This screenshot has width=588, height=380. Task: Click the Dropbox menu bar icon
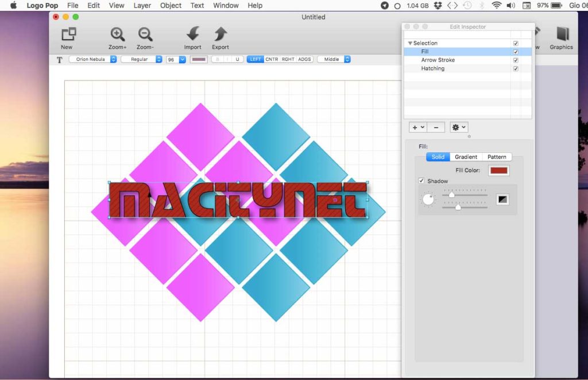438,5
